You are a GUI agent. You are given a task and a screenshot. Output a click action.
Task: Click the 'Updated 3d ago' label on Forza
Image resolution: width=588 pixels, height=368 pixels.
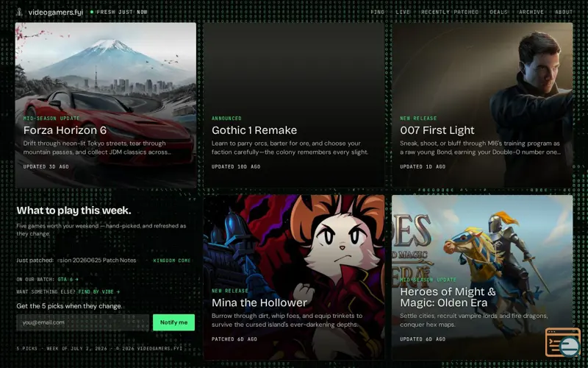[x=46, y=167]
